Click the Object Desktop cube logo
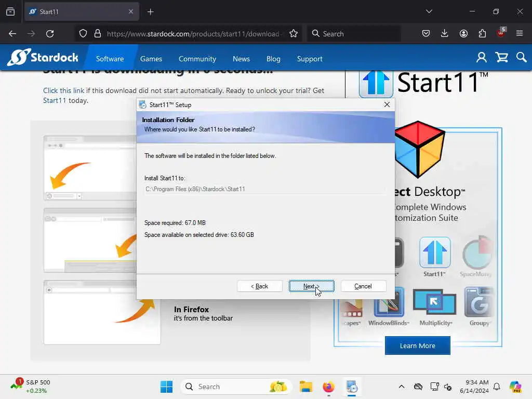This screenshot has height=399, width=532. [x=419, y=149]
